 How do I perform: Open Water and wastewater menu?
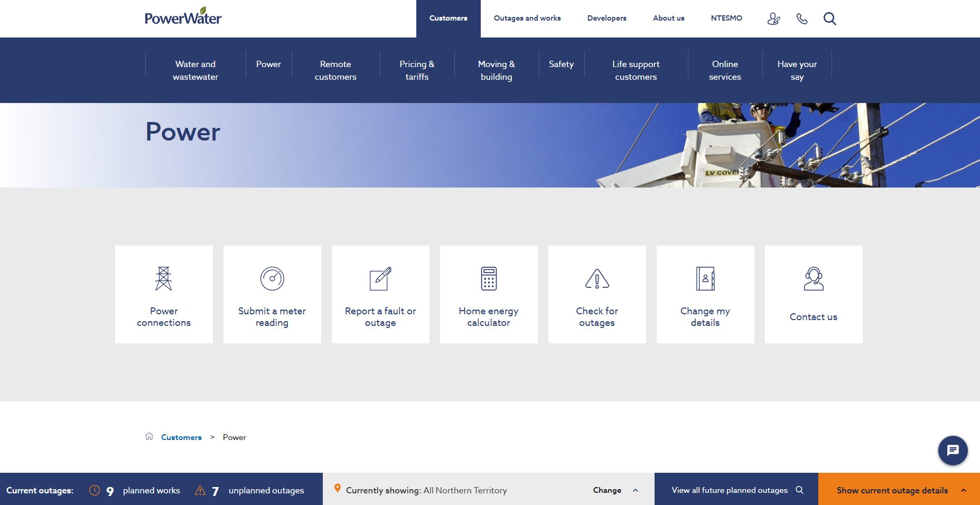coord(195,70)
